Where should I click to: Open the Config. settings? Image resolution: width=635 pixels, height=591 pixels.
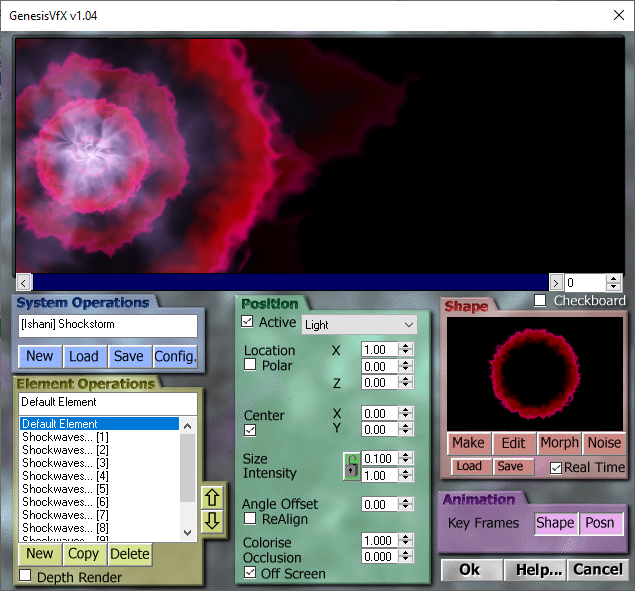point(175,356)
